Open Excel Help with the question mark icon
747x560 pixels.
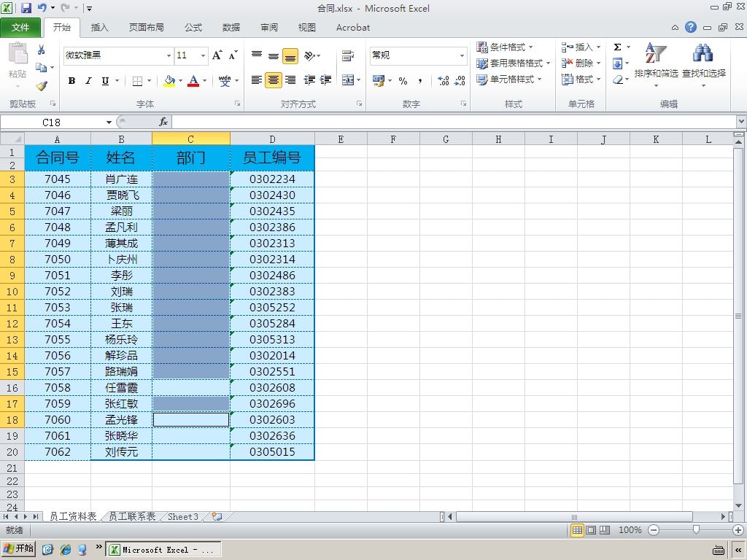[x=691, y=27]
